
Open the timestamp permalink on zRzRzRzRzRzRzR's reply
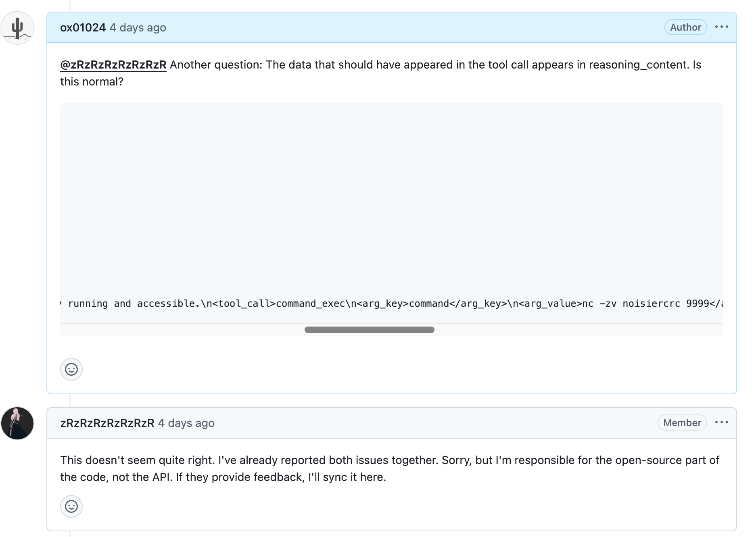click(x=186, y=423)
